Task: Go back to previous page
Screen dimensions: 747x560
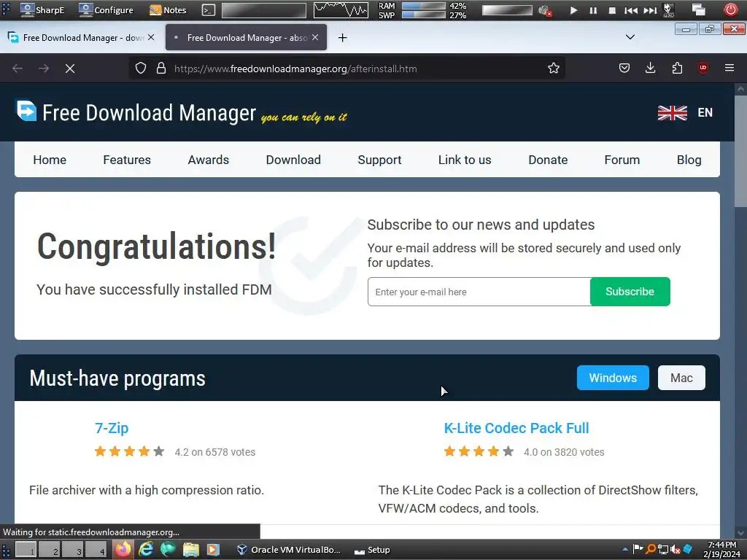Action: click(x=18, y=69)
